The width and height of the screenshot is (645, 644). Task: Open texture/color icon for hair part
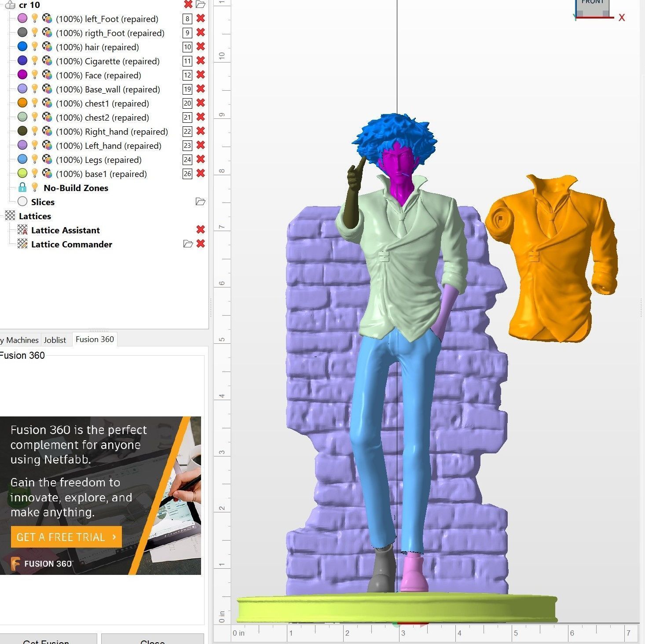[47, 47]
